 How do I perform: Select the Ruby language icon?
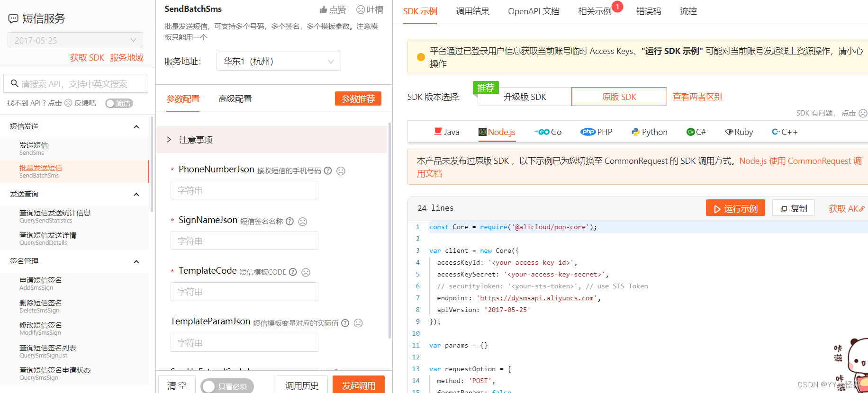click(729, 132)
